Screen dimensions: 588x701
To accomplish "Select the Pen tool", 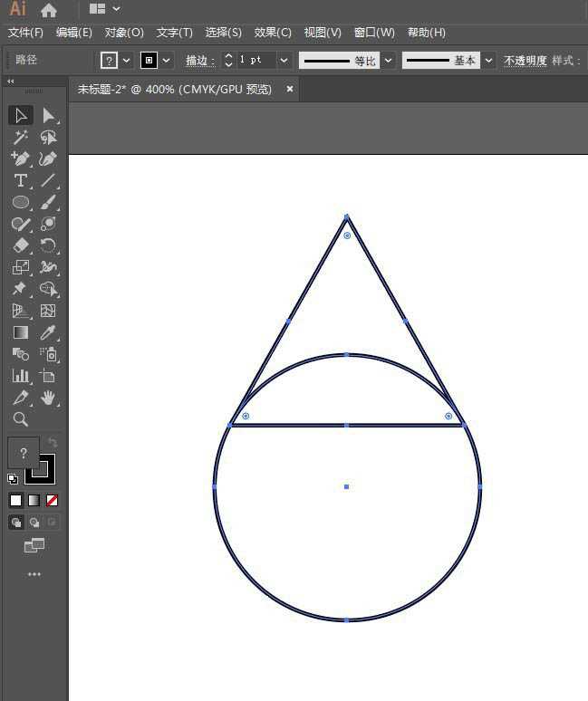I will (x=20, y=158).
